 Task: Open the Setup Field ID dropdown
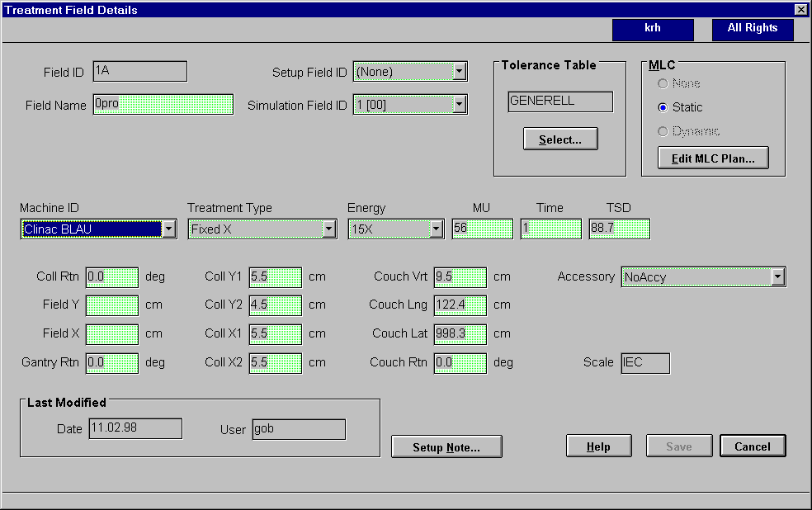(460, 72)
